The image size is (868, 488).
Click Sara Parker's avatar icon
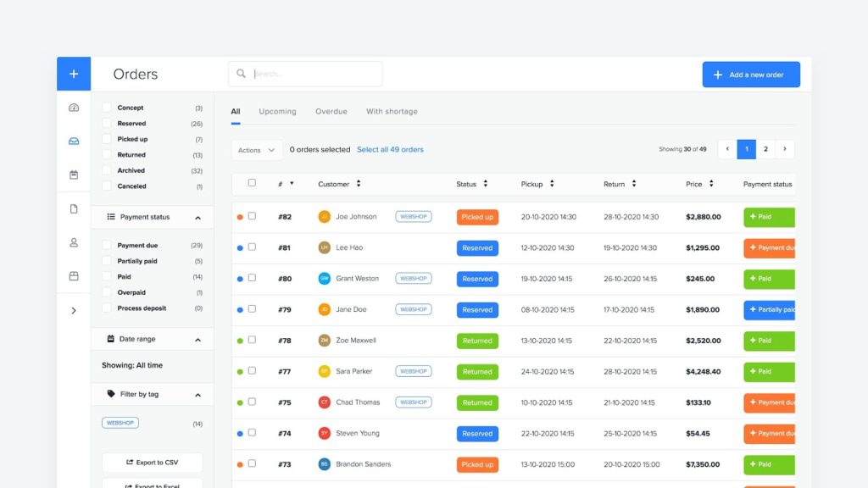tap(325, 372)
